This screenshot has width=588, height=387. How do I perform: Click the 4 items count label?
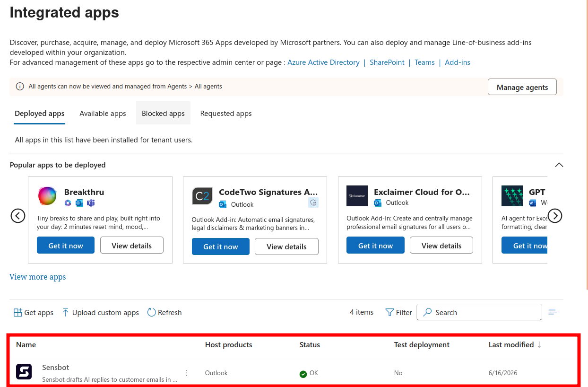click(362, 312)
